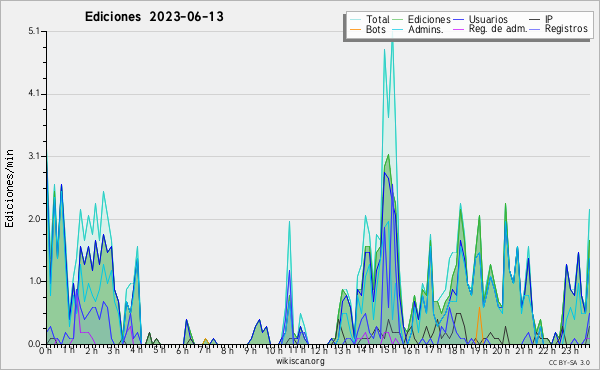Click the 'Bots' legend entry
This screenshot has height=370, width=600.
376,29
